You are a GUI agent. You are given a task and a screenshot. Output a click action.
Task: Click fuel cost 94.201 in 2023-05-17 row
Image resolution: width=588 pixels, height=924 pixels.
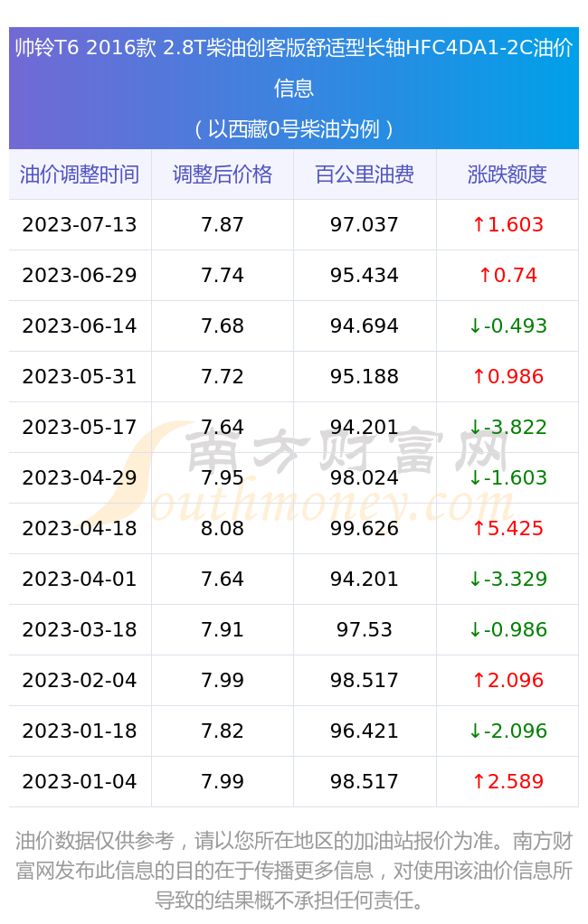pyautogui.click(x=365, y=428)
